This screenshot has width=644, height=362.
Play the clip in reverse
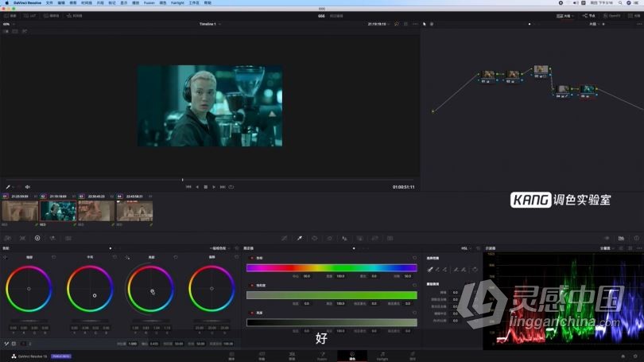(197, 187)
